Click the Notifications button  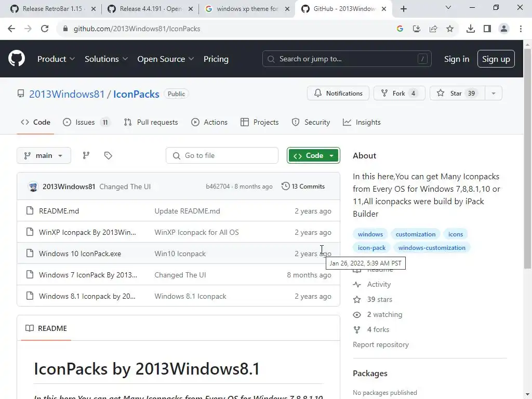(x=338, y=94)
